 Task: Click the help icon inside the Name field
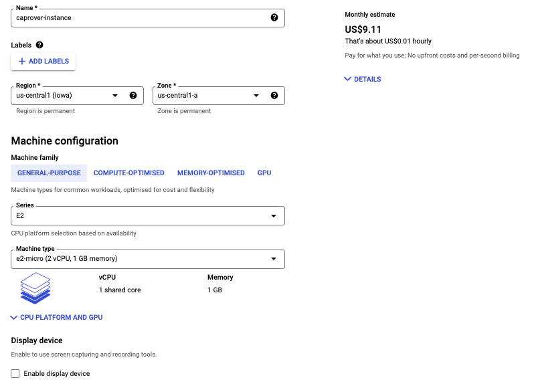[274, 18]
